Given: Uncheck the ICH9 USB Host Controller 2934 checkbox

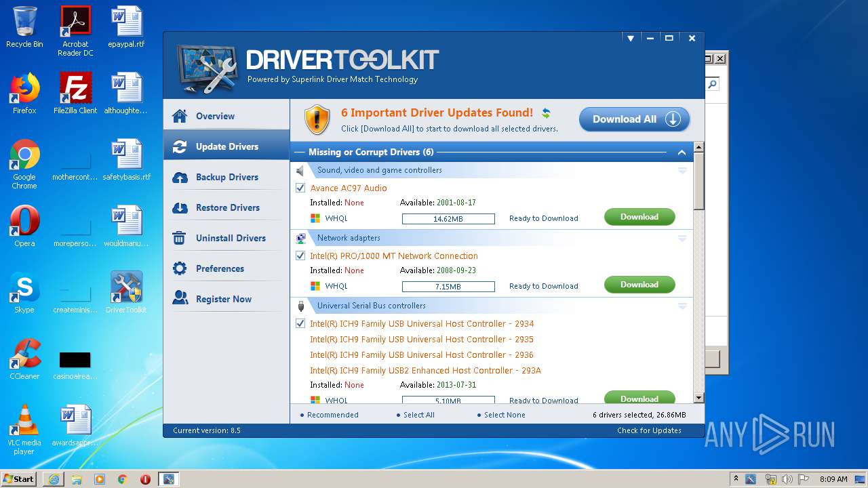Looking at the screenshot, I should (300, 323).
